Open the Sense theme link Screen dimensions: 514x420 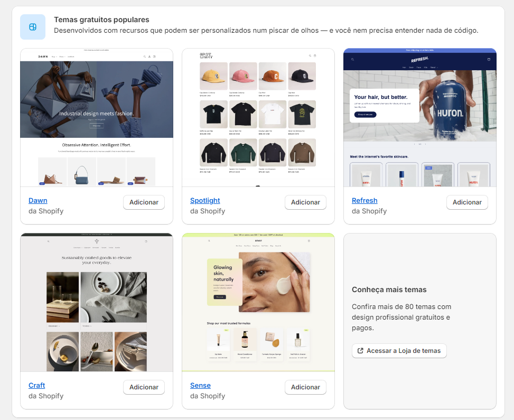(x=200, y=385)
